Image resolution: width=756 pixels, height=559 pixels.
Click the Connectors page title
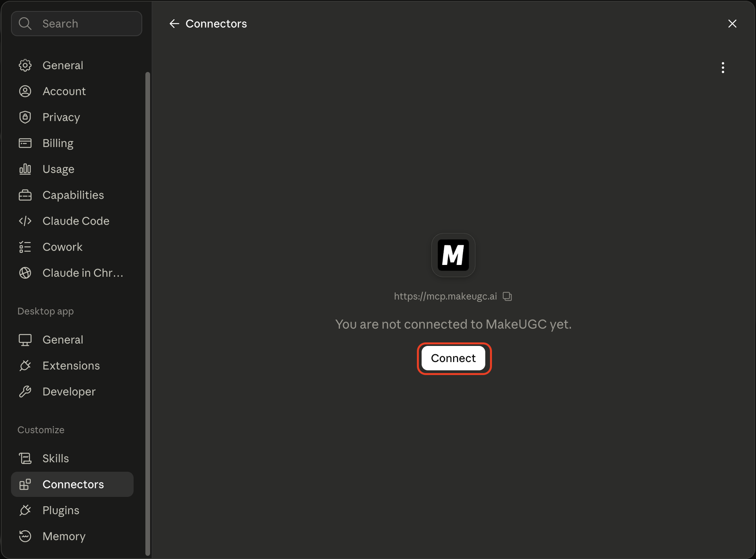coord(216,24)
